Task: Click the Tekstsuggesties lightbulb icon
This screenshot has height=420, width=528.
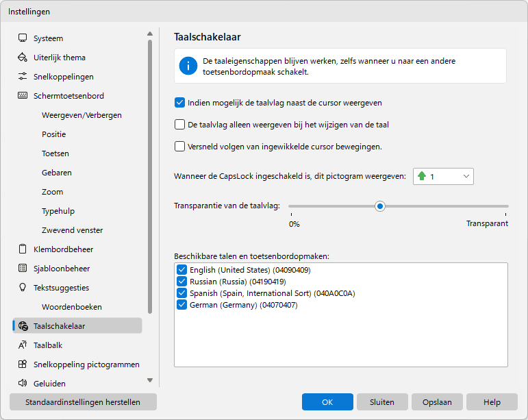Action: tap(23, 288)
